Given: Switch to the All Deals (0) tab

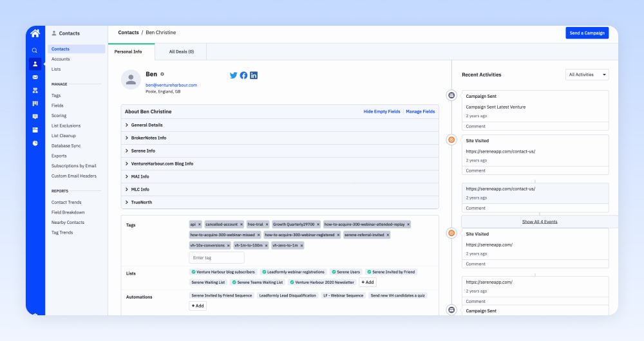Looking at the screenshot, I should (181, 51).
